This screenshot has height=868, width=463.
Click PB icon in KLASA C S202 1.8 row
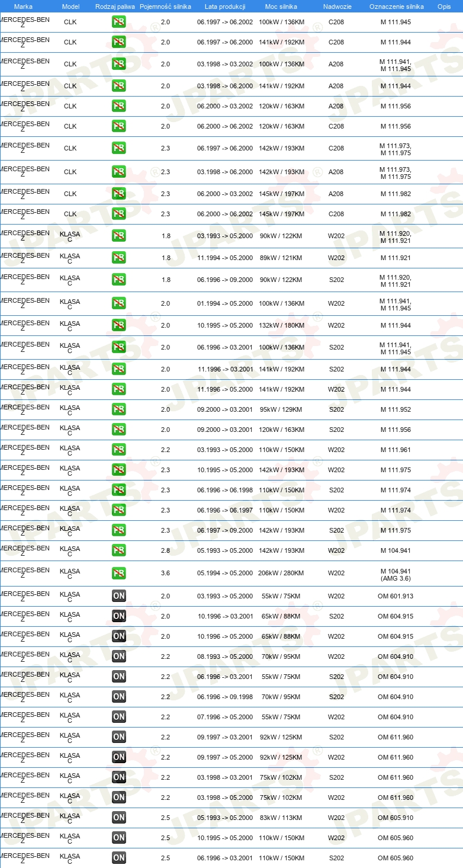119,280
